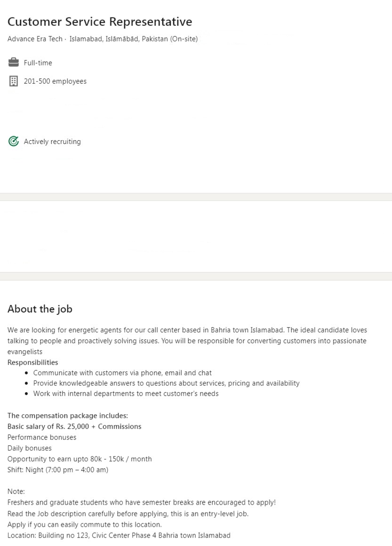This screenshot has width=392, height=546.
Task: Click the About the job heading
Action: point(40,309)
